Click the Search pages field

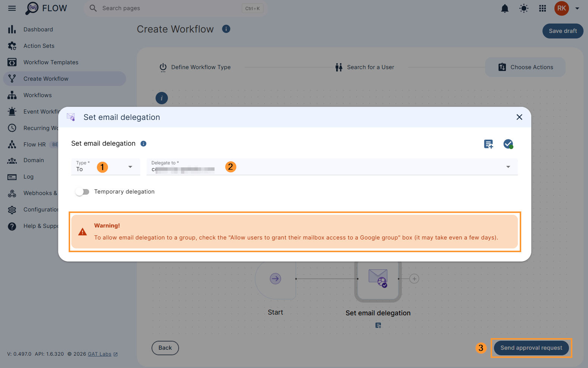(x=175, y=8)
